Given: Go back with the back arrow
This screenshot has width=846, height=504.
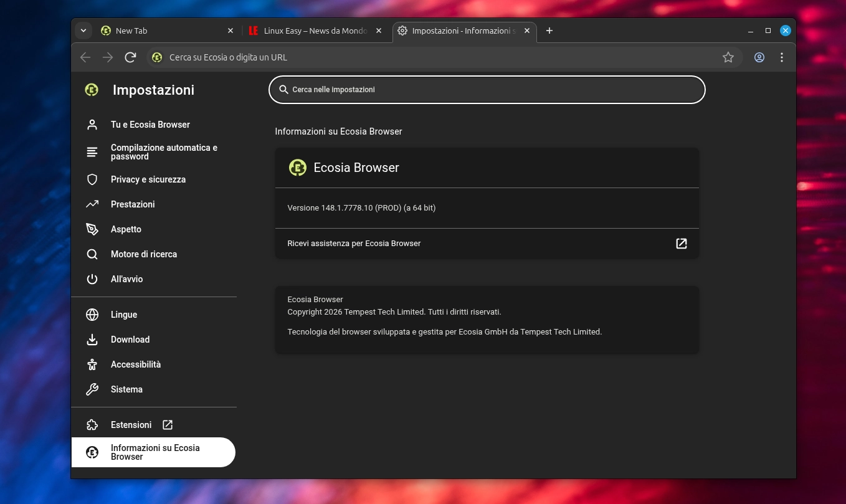Looking at the screenshot, I should coord(85,57).
